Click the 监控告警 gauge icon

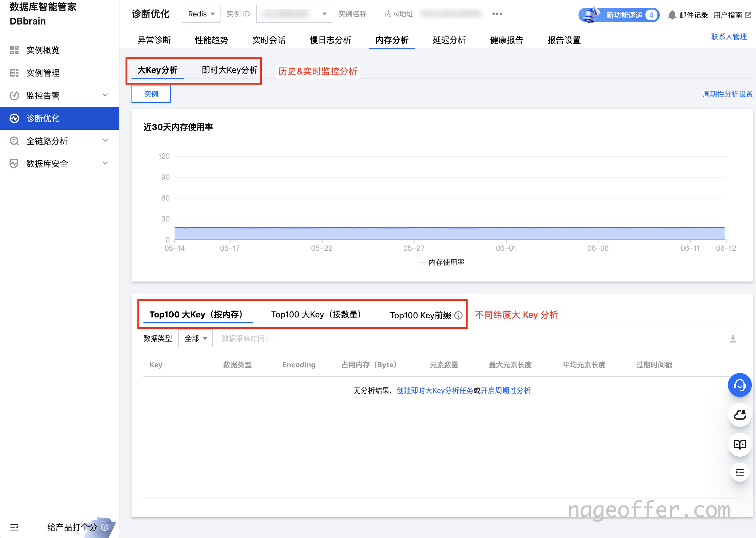[x=14, y=95]
